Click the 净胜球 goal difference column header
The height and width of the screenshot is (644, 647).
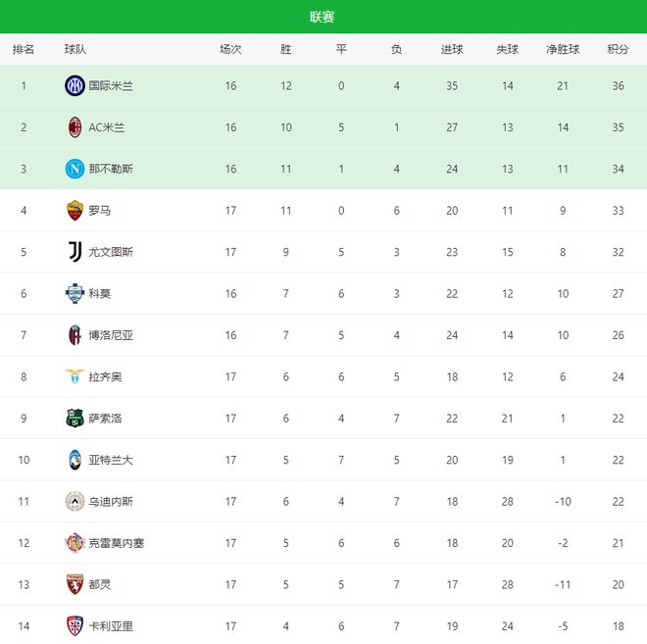click(x=563, y=49)
